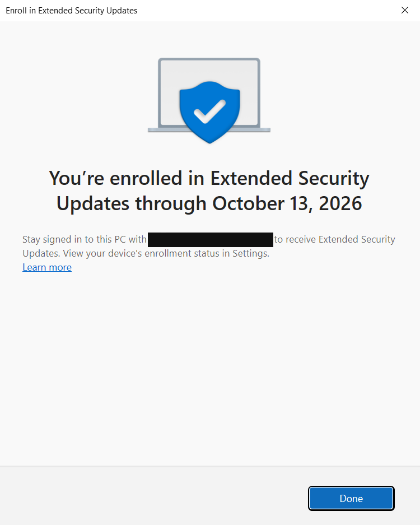420x525 pixels.
Task: Click the gray laptop screen illustration
Action: click(x=168, y=90)
